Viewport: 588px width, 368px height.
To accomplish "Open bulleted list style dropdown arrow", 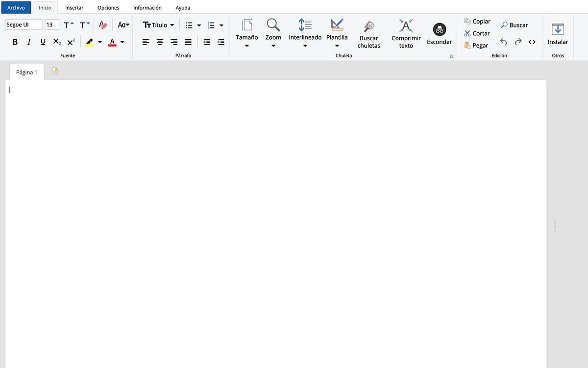I will click(199, 25).
